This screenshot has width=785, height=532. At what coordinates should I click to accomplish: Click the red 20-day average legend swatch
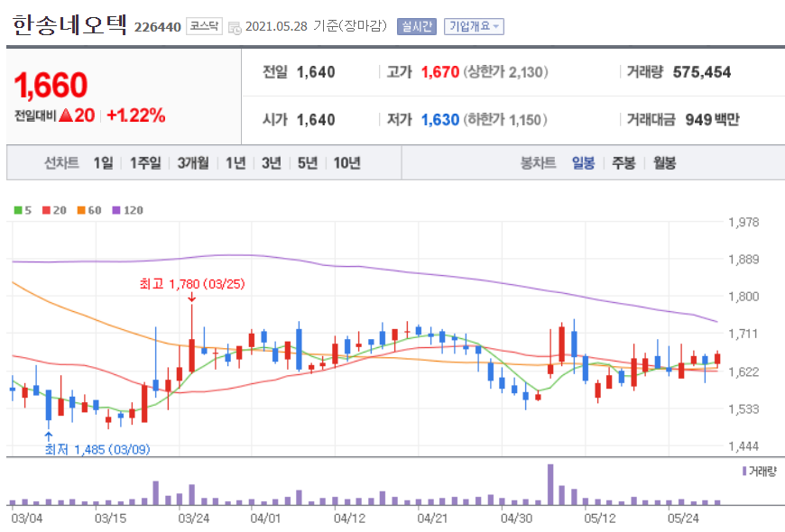(47, 210)
